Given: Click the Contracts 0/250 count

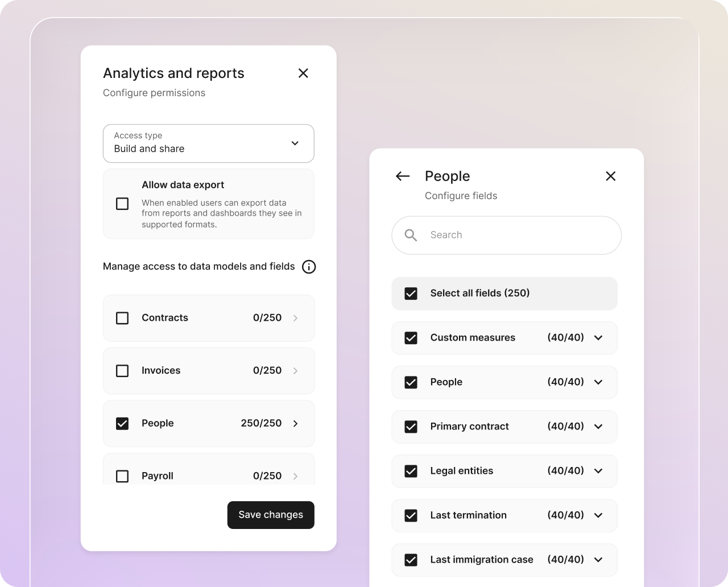Looking at the screenshot, I should pyautogui.click(x=267, y=318).
